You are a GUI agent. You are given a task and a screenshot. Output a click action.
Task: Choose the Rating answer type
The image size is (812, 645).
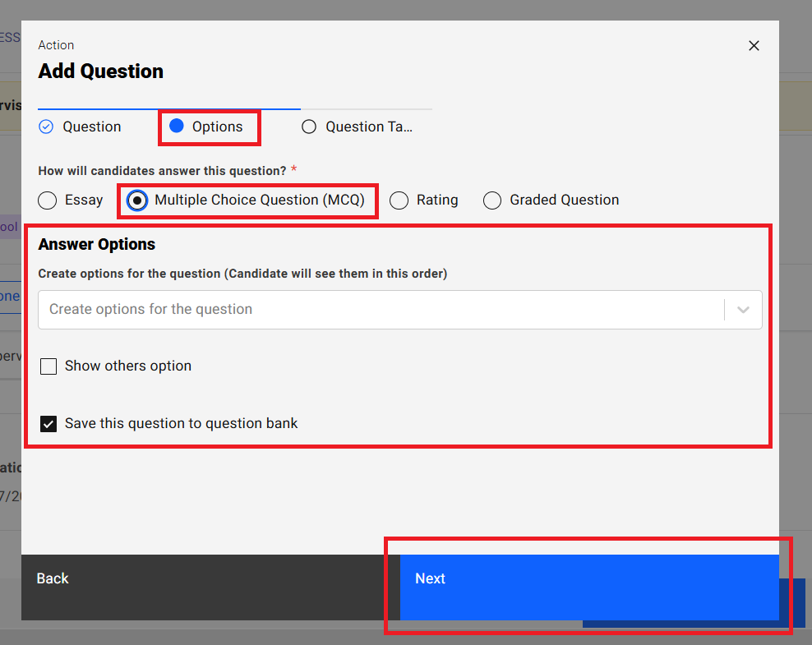click(x=399, y=200)
